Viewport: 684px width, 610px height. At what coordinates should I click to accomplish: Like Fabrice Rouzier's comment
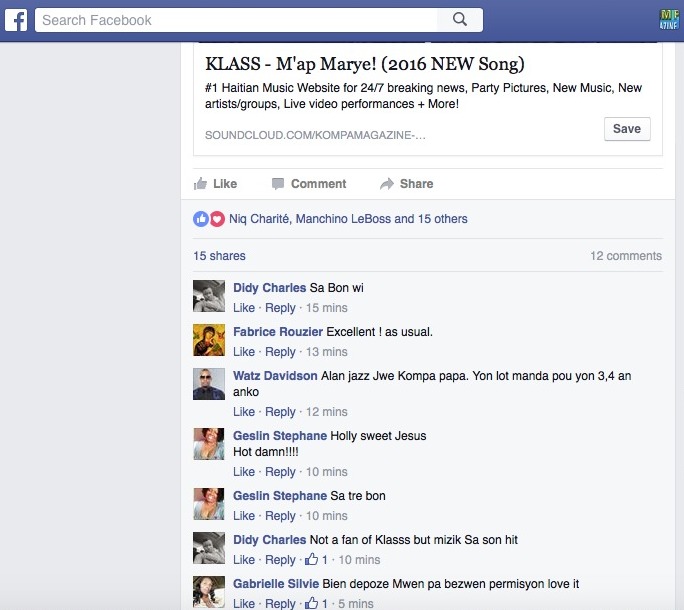click(244, 352)
